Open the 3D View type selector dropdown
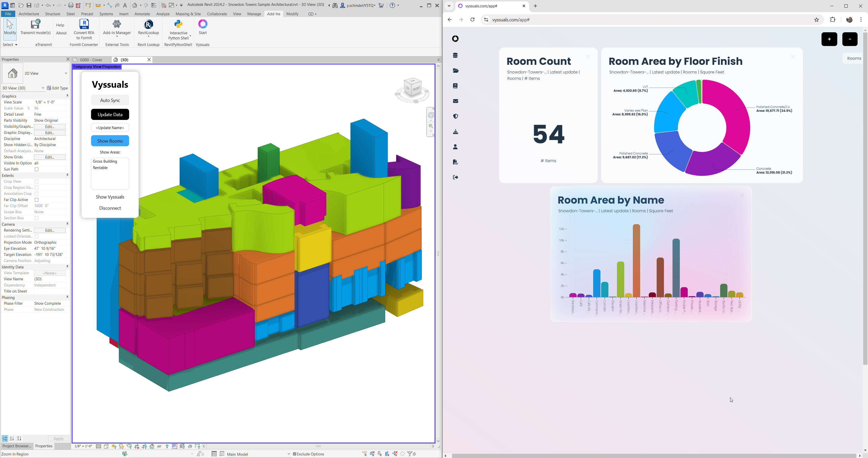 [x=66, y=73]
